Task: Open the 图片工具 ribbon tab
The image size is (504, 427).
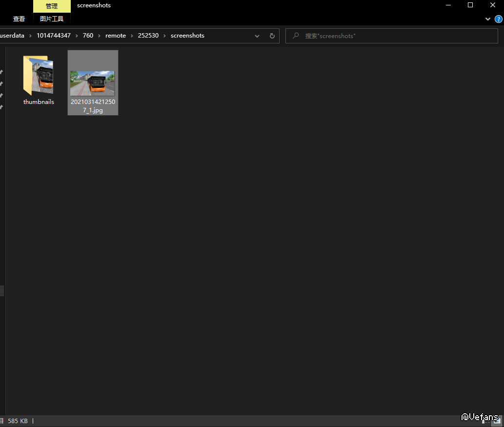Action: tap(52, 19)
